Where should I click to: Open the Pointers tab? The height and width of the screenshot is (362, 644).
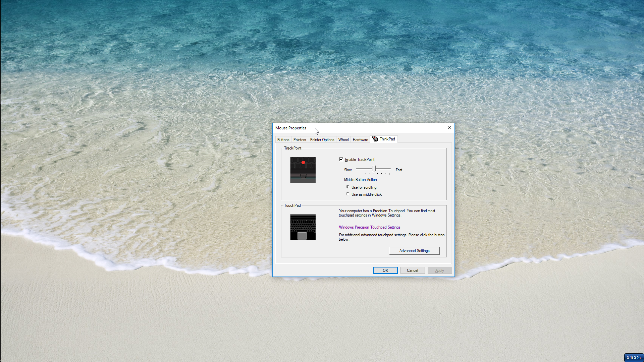pyautogui.click(x=300, y=140)
